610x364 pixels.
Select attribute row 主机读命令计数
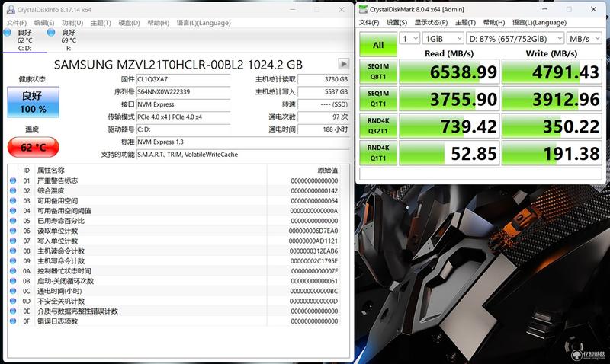pyautogui.click(x=175, y=251)
